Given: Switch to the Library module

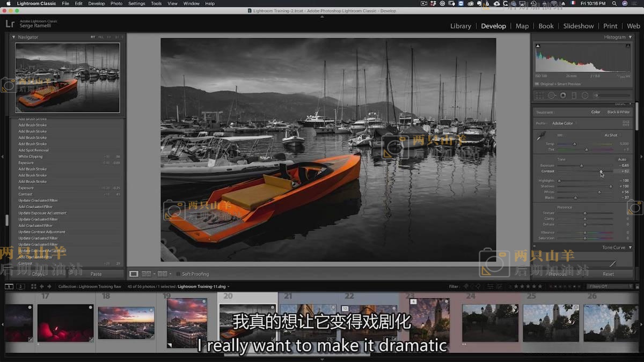Looking at the screenshot, I should pos(460,26).
